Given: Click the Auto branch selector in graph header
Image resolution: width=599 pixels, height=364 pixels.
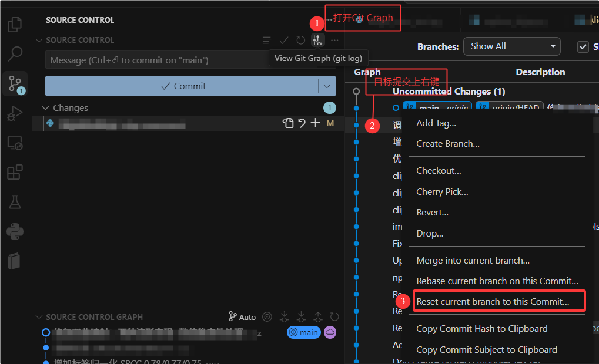Looking at the screenshot, I should pyautogui.click(x=242, y=316).
